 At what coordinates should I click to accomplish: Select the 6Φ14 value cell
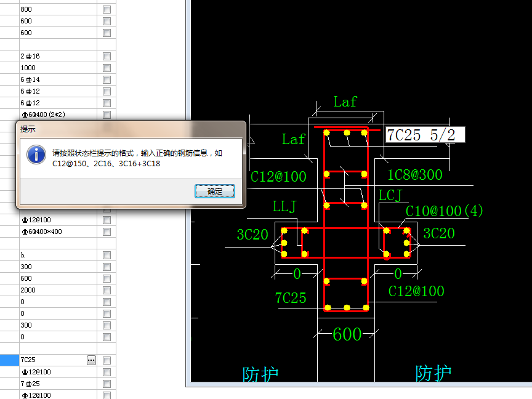[58, 79]
